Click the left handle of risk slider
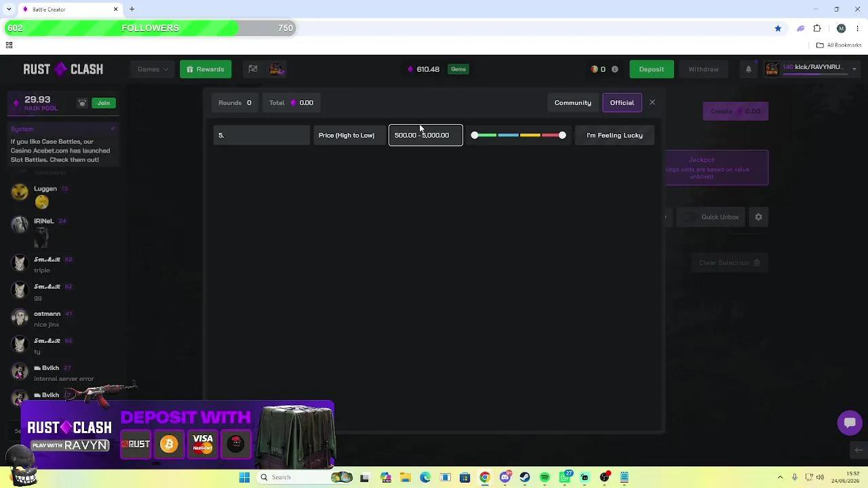The image size is (868, 488). (x=475, y=136)
